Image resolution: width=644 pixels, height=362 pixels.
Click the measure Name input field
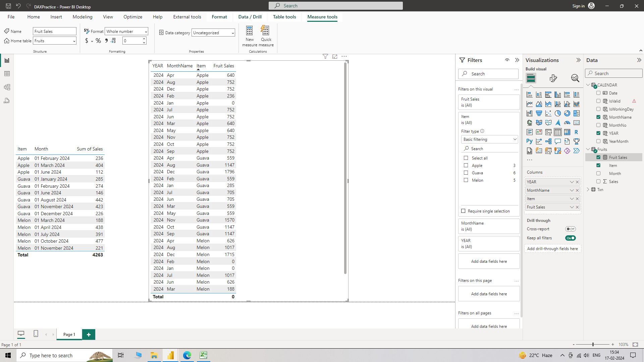(55, 31)
